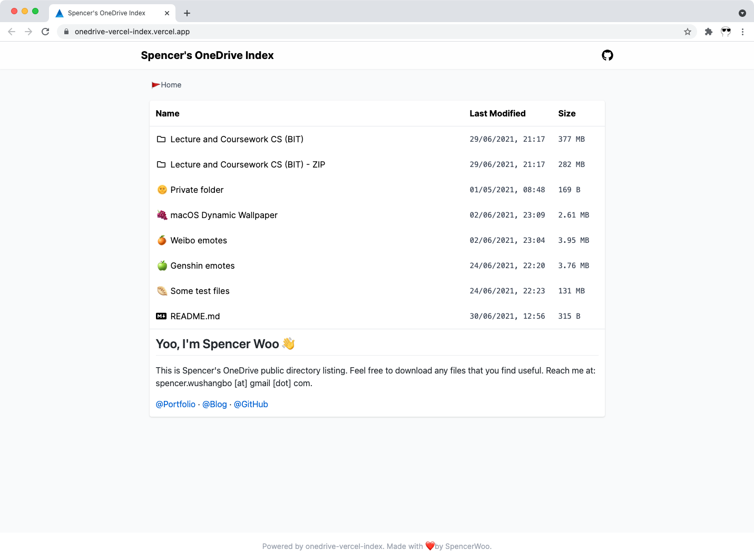The image size is (754, 560).
Task: Click the Last Modified column header
Action: (497, 113)
